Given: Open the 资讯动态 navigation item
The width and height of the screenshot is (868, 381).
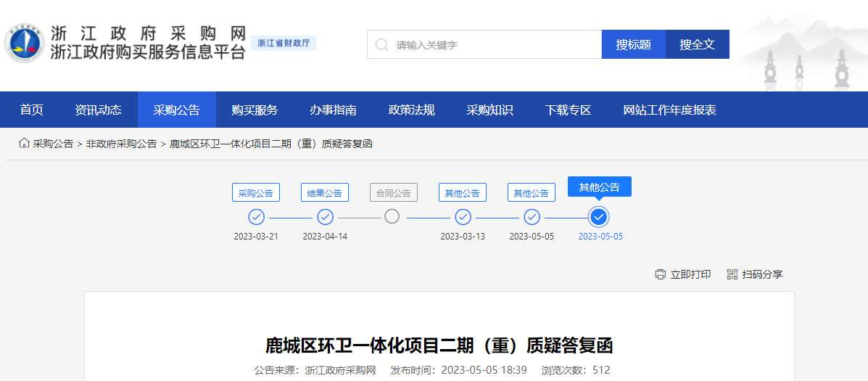Looking at the screenshot, I should coord(98,110).
